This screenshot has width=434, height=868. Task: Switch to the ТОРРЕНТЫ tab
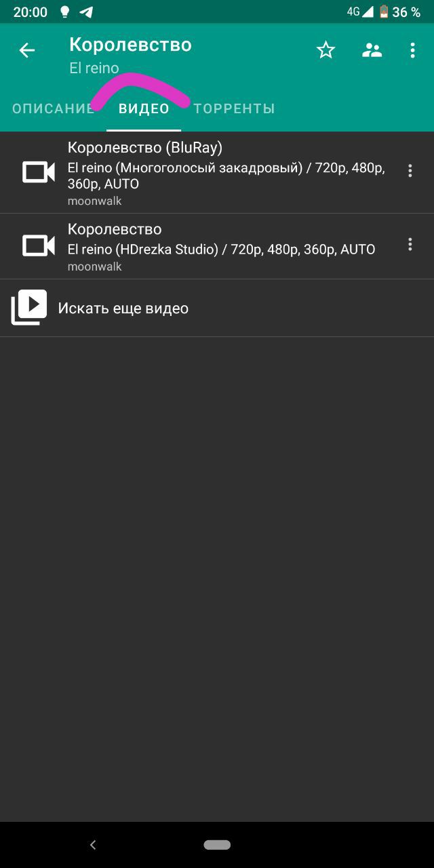click(x=235, y=108)
